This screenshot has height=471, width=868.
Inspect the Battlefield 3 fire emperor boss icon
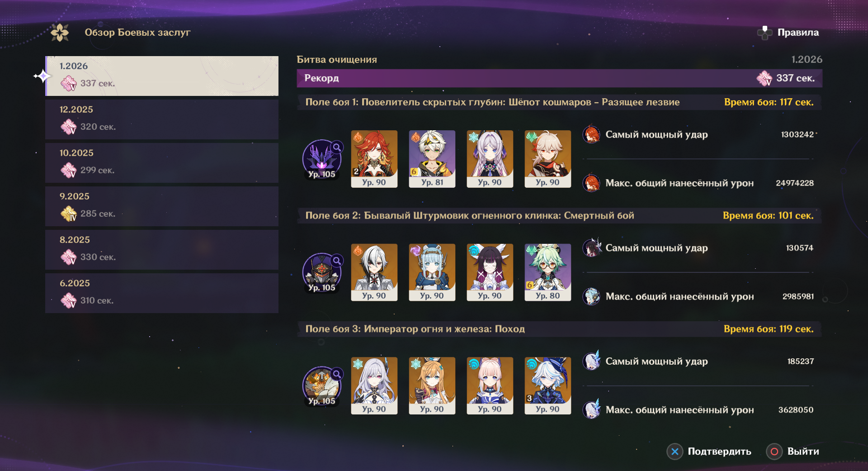tap(322, 386)
